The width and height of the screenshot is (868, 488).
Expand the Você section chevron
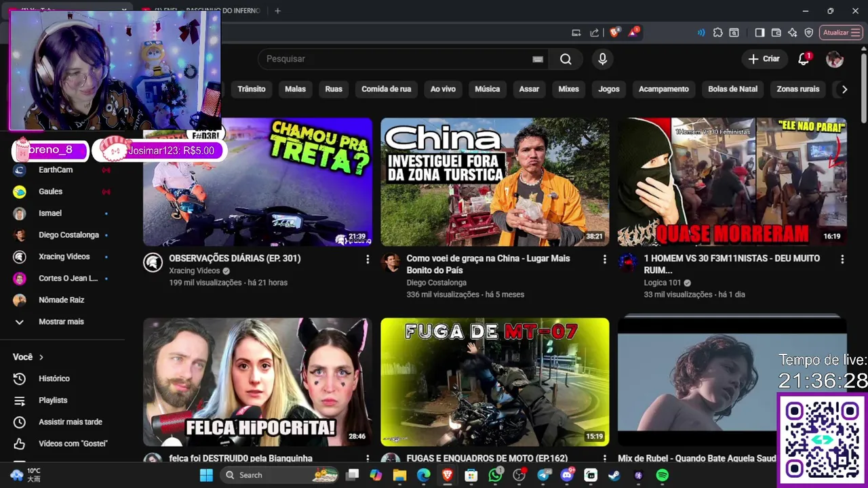41,357
